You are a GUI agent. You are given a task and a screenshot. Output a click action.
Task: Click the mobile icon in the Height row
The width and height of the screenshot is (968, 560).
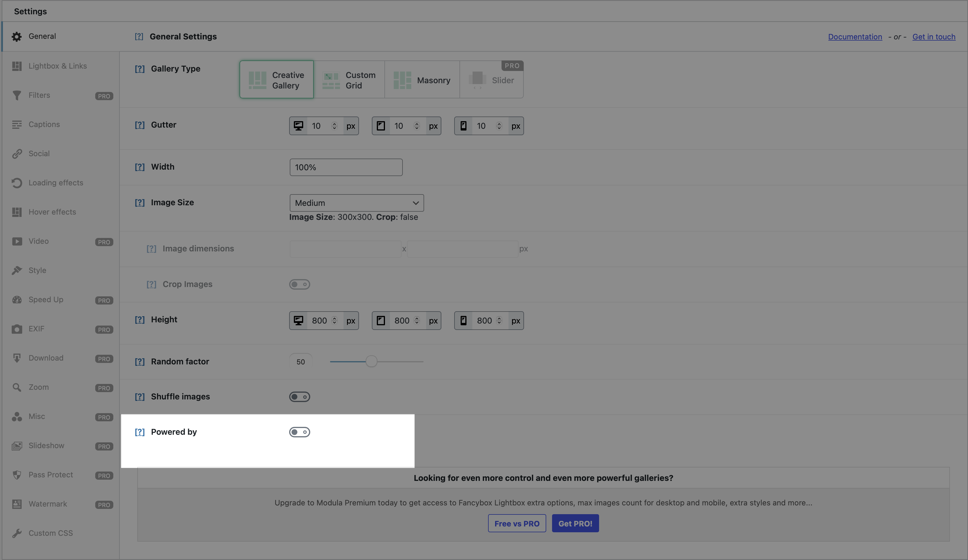463,321
